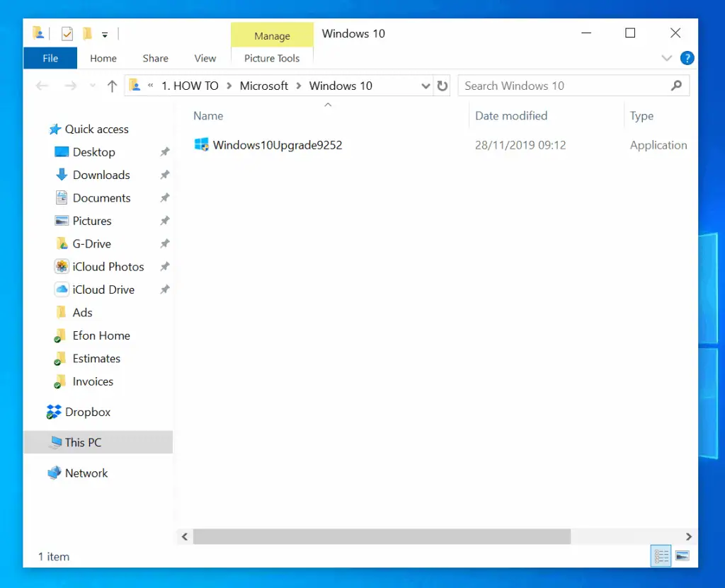
Task: Click the scroll right arrow
Action: pos(688,536)
